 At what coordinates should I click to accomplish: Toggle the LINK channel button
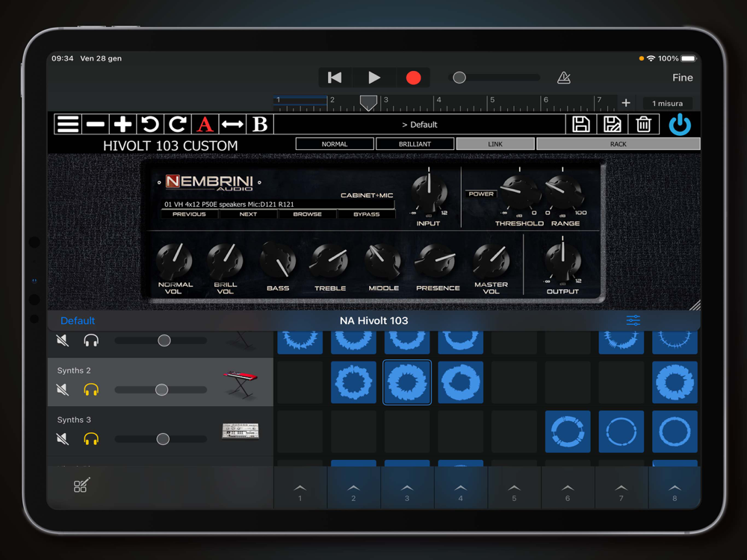click(x=495, y=144)
